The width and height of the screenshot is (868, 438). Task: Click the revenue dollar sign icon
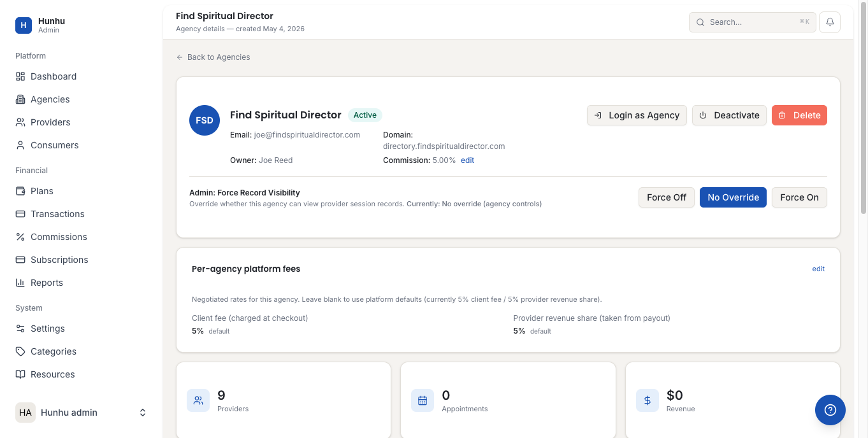pos(647,400)
